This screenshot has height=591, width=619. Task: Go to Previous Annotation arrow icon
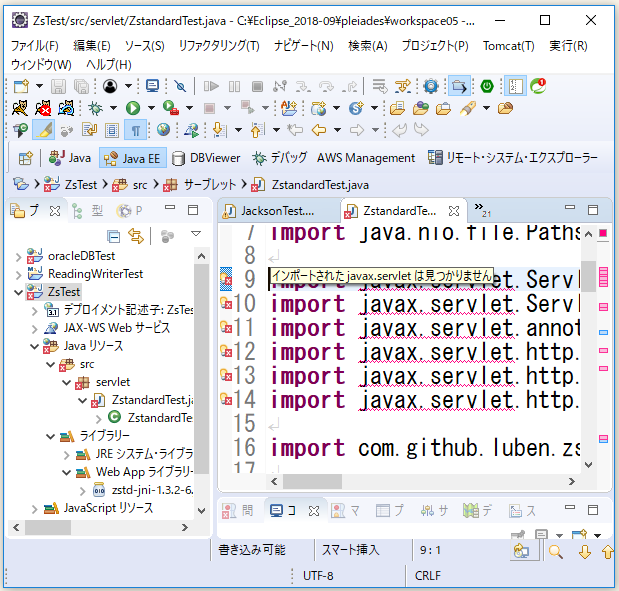point(257,129)
